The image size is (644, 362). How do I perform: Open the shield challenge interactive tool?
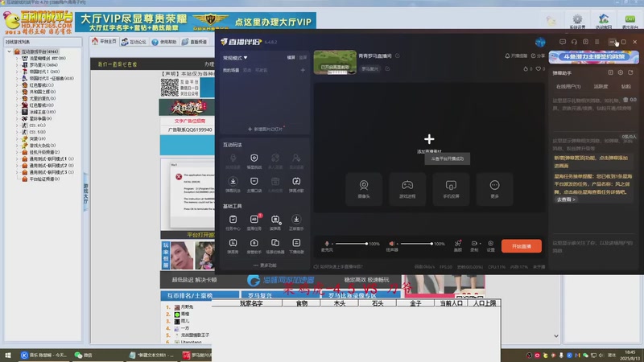(x=254, y=162)
